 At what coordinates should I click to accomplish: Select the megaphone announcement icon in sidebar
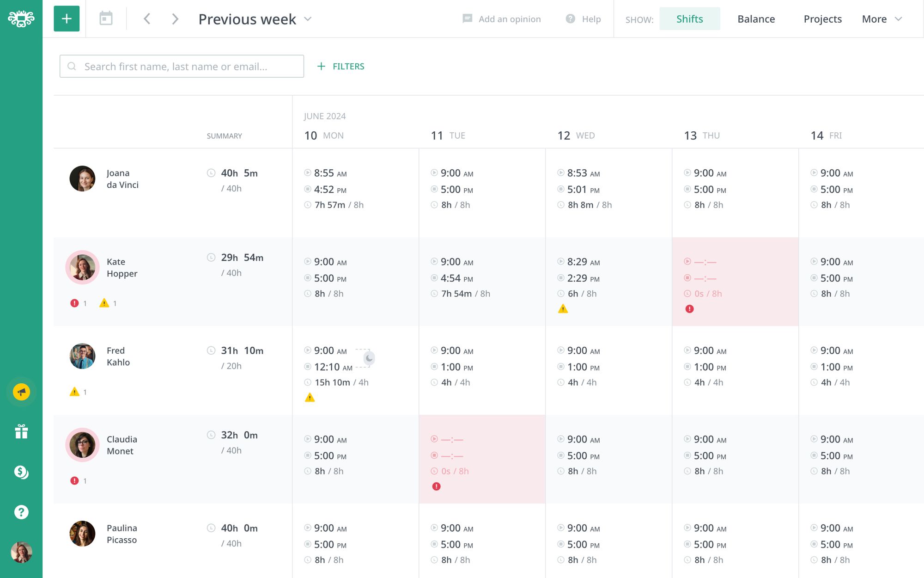[21, 392]
